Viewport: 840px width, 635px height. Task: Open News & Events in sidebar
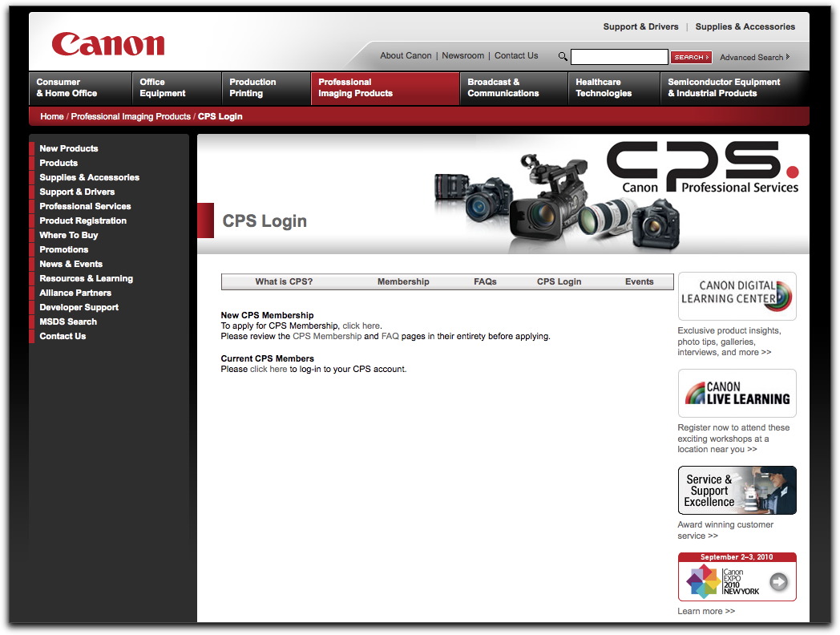click(71, 264)
